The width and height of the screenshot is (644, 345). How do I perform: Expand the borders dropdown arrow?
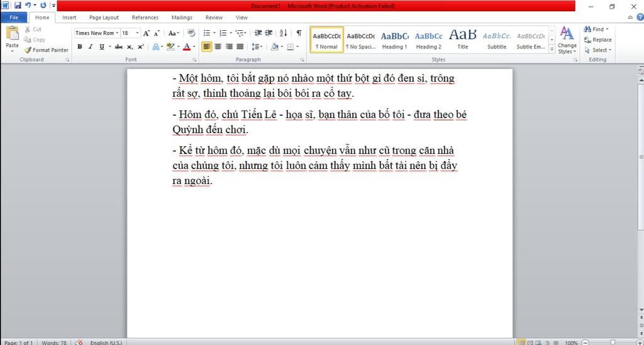[x=297, y=47]
